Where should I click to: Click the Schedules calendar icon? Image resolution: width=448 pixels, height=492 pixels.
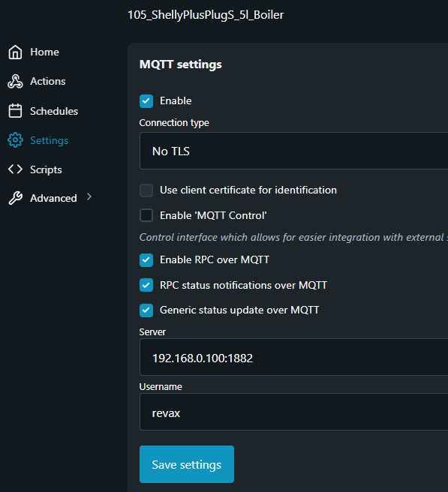click(15, 111)
